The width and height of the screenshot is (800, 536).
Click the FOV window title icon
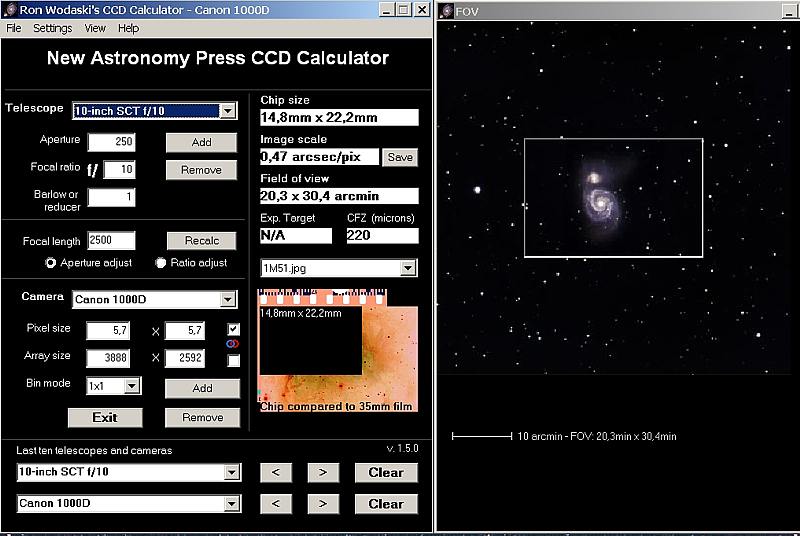pos(446,10)
